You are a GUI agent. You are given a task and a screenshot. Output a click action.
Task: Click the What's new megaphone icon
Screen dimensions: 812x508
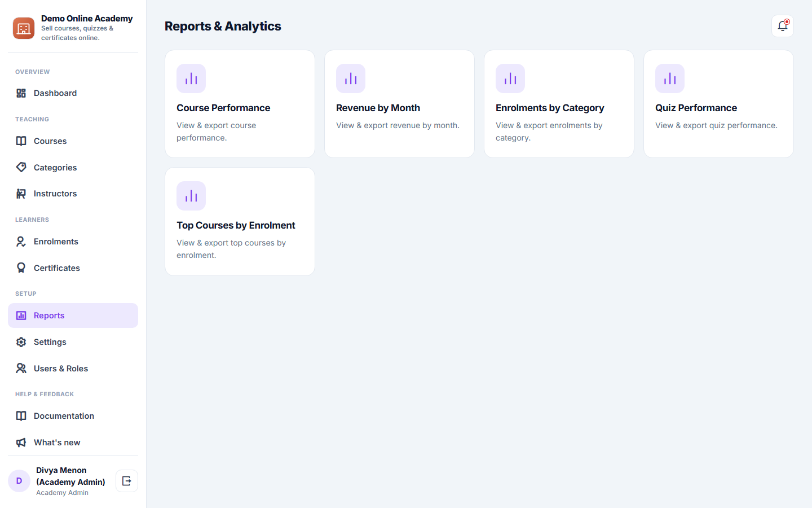(x=21, y=443)
